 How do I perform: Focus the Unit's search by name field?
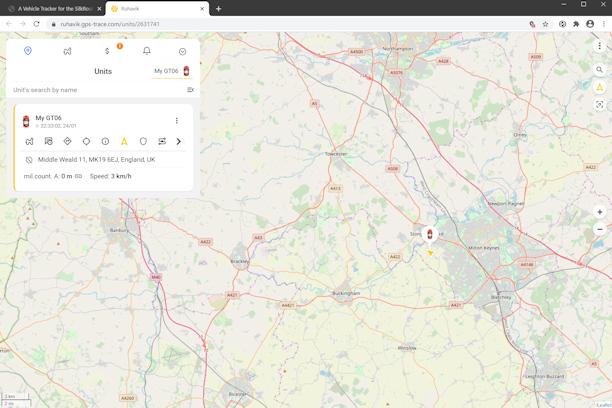pos(98,90)
